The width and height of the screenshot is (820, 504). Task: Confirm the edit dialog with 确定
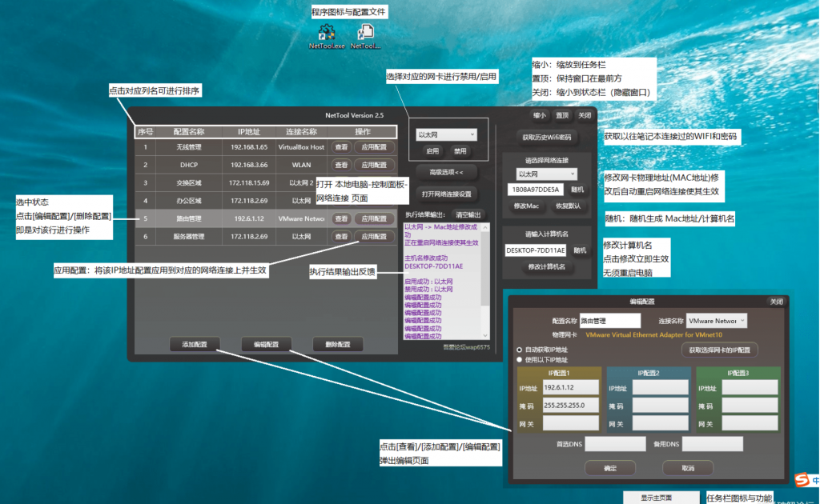tap(610, 469)
